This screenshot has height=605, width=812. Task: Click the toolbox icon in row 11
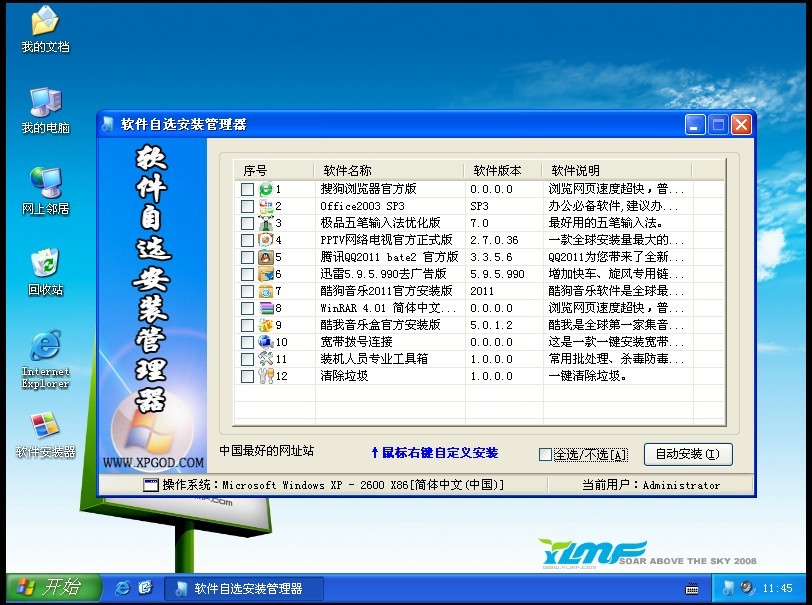click(x=266, y=359)
